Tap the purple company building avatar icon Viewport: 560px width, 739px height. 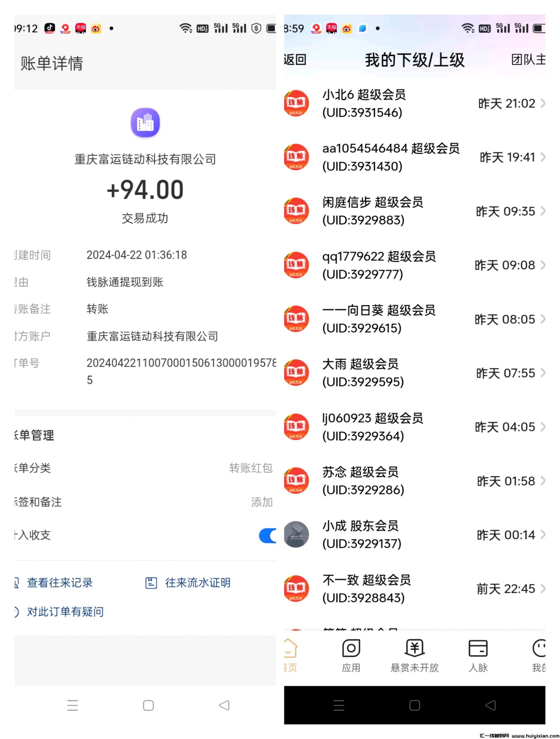click(x=145, y=123)
